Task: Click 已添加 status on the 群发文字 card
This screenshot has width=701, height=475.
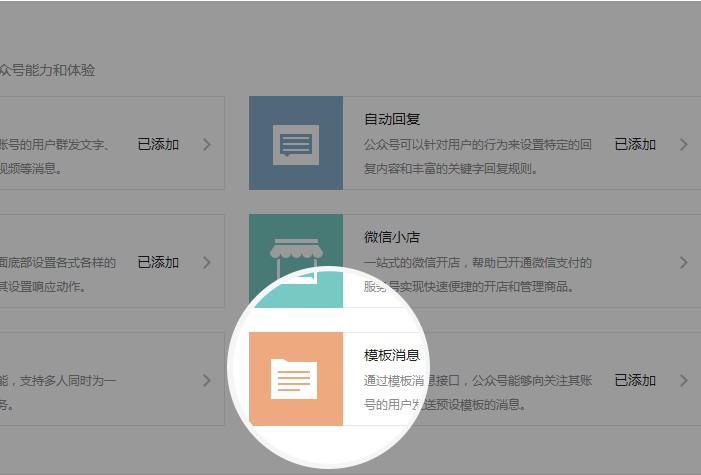Action: [x=158, y=144]
